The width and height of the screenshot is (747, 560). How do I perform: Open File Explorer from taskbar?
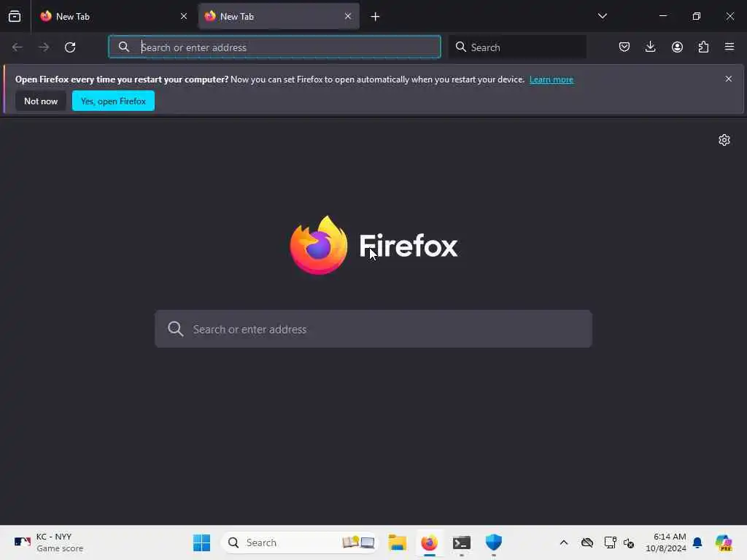point(398,542)
